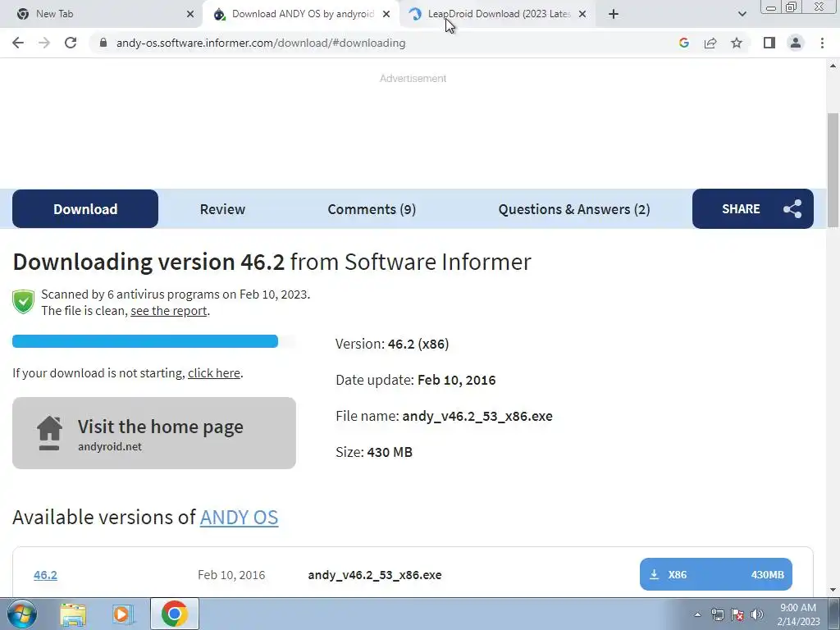The width and height of the screenshot is (840, 630).
Task: Close the ANDY OS download tab
Action: point(386,14)
